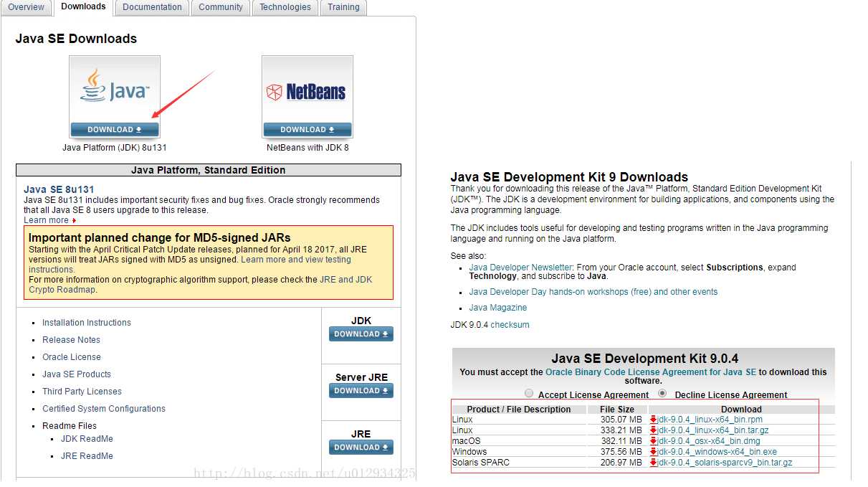Screen dimensions: 868x487
Task: Click red download arrow beside linux rpm file
Action: (653, 420)
